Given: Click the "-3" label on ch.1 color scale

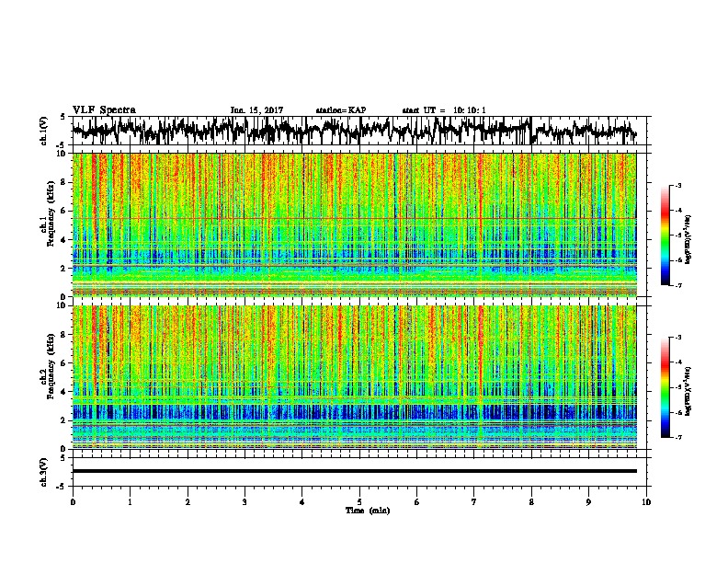Looking at the screenshot, I should point(678,186).
